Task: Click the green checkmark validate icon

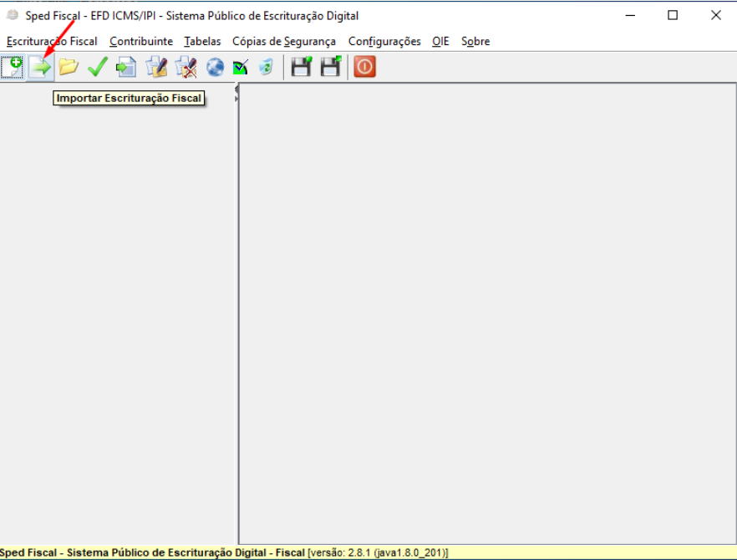Action: coord(98,67)
